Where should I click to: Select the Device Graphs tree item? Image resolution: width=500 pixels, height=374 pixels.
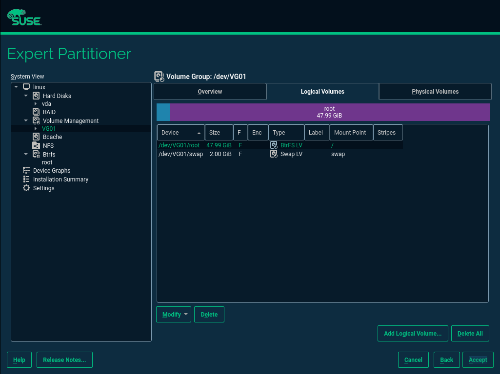pos(52,170)
